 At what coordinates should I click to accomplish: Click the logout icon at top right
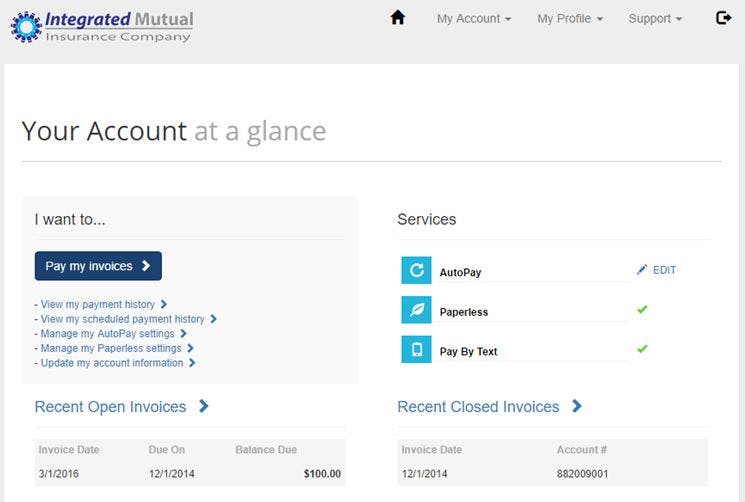[724, 18]
